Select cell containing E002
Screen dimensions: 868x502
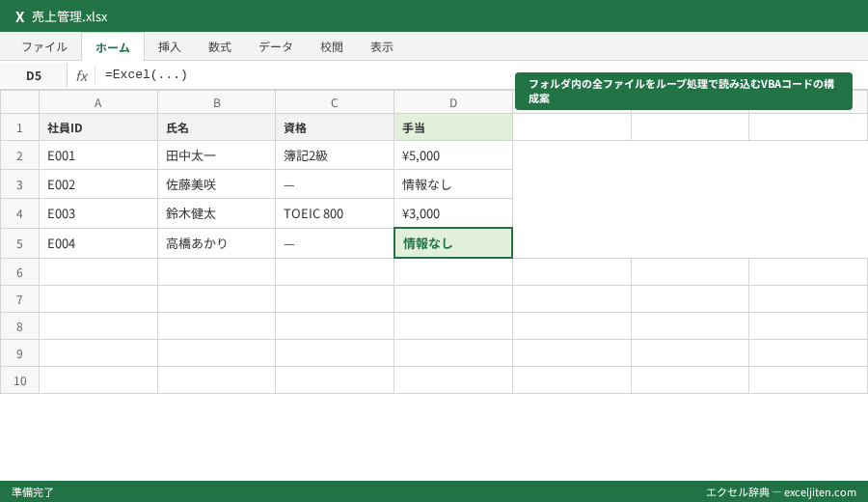(98, 184)
